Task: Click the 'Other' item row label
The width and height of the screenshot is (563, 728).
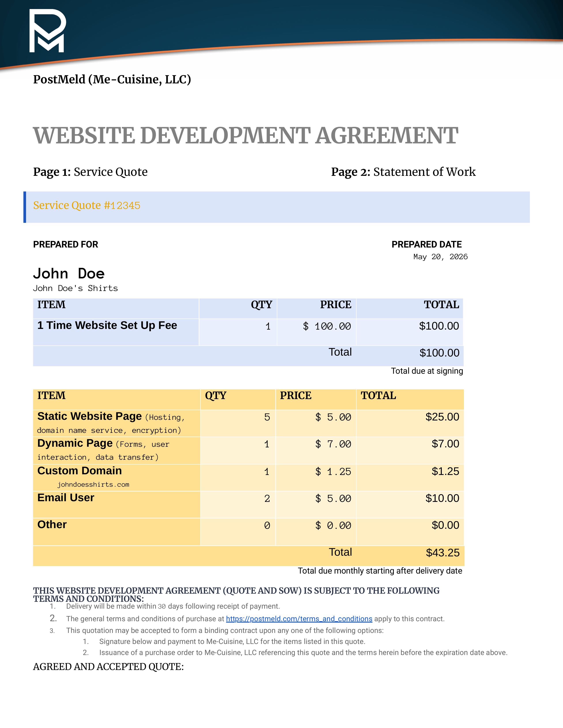Action: coord(52,525)
